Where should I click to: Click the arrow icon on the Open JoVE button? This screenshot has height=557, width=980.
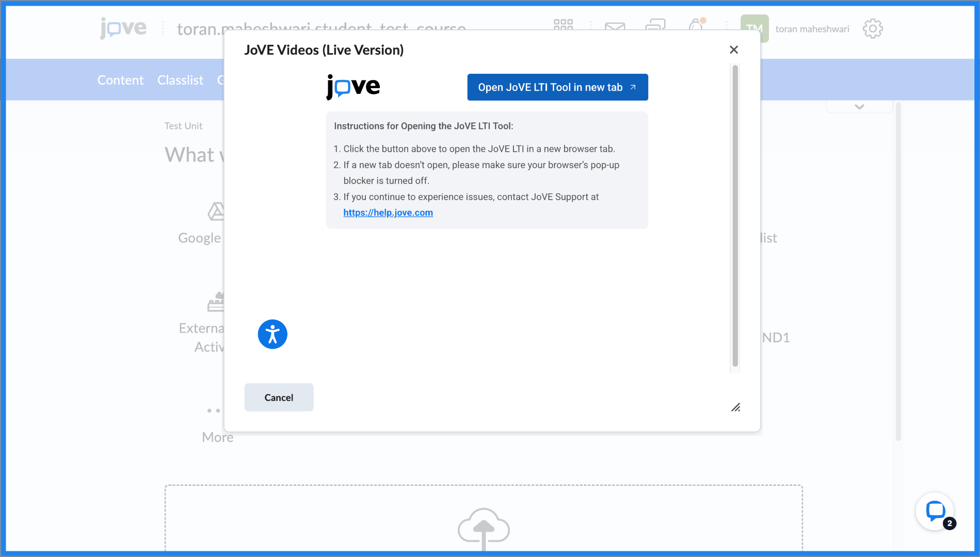point(633,87)
